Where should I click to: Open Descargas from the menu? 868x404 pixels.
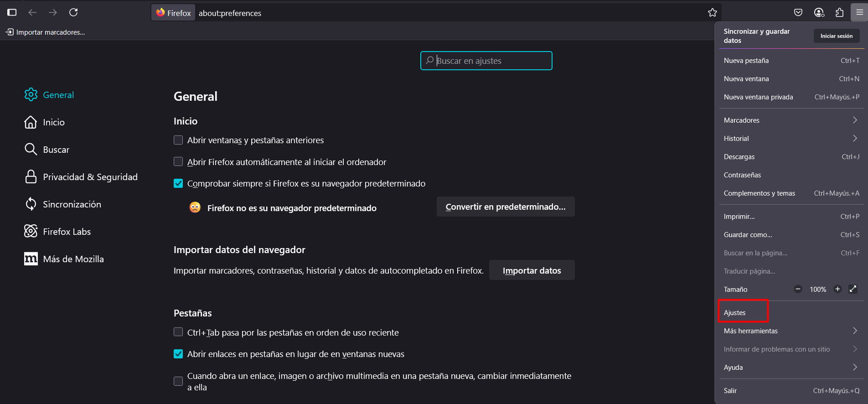[791, 156]
